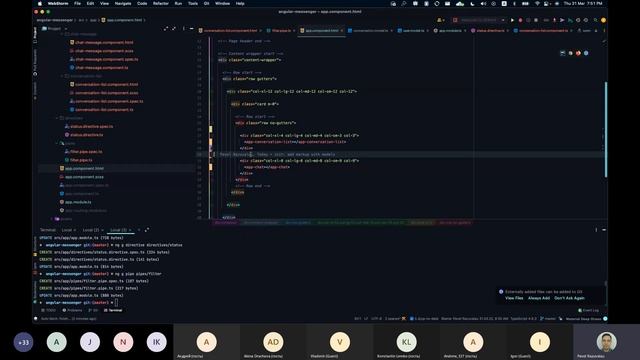This screenshot has height=360, width=640.
Task: Click Always Add in the notification
Action: [539, 298]
